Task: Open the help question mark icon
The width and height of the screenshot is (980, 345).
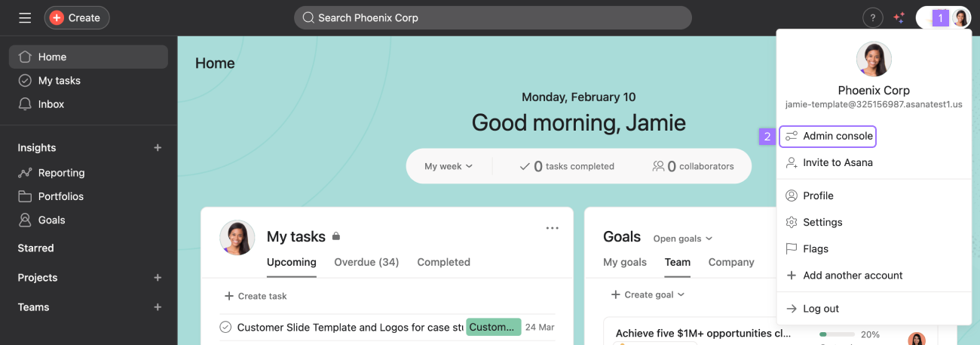Action: (x=872, y=17)
